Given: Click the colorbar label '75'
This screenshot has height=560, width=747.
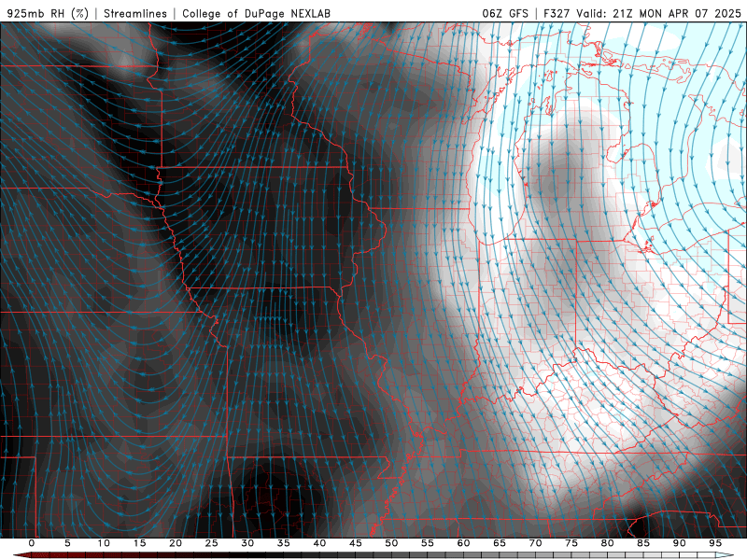Looking at the screenshot, I should click(x=571, y=543).
